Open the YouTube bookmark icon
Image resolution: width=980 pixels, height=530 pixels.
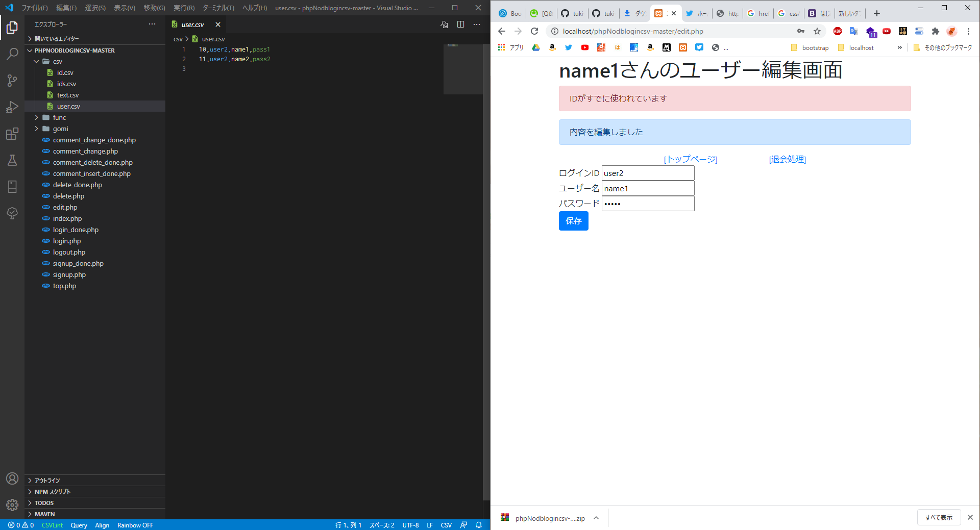585,47
